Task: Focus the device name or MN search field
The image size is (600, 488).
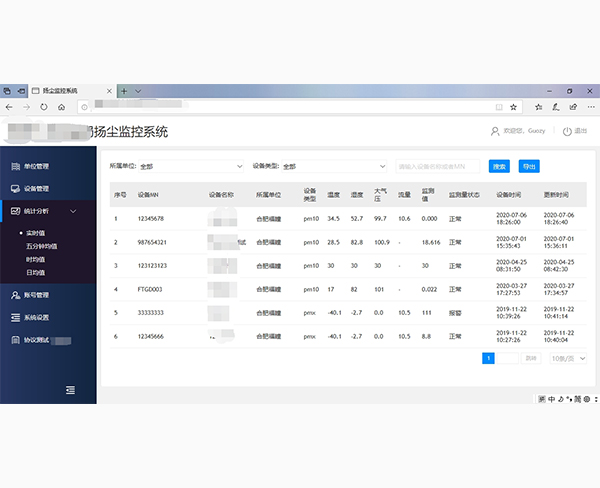Action: [x=438, y=166]
